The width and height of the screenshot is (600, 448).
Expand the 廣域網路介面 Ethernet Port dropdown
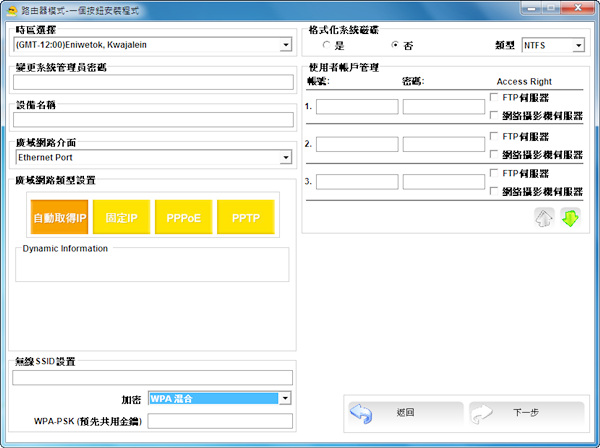coord(285,157)
